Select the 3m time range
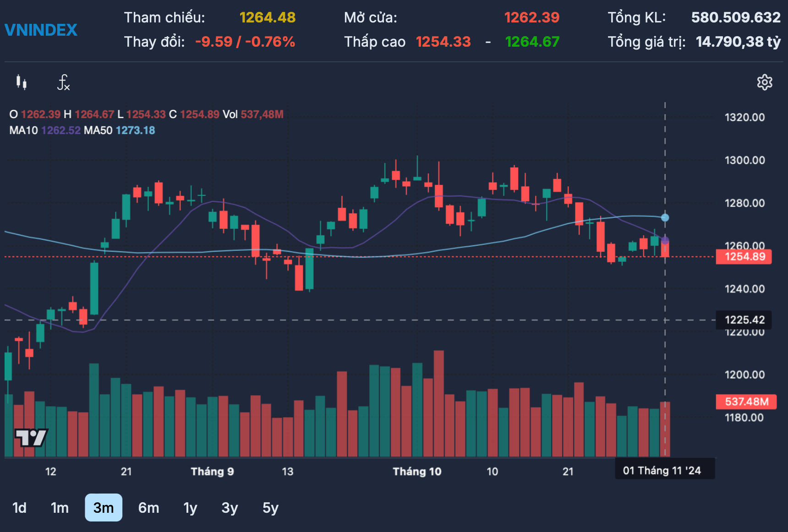The image size is (788, 532). [104, 508]
